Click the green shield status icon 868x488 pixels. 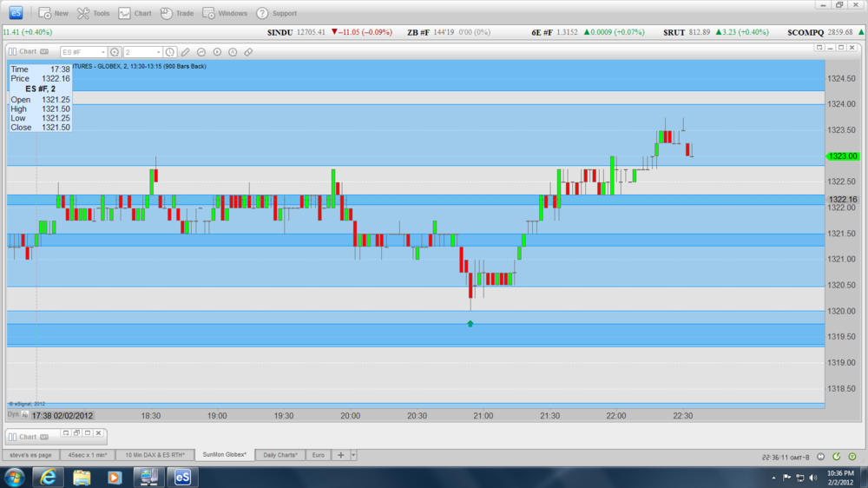[852, 457]
